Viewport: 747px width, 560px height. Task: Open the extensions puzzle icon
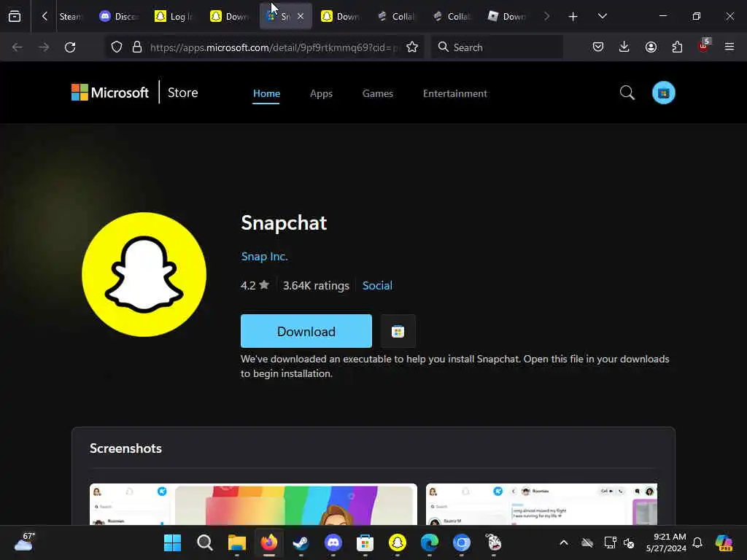tap(677, 47)
